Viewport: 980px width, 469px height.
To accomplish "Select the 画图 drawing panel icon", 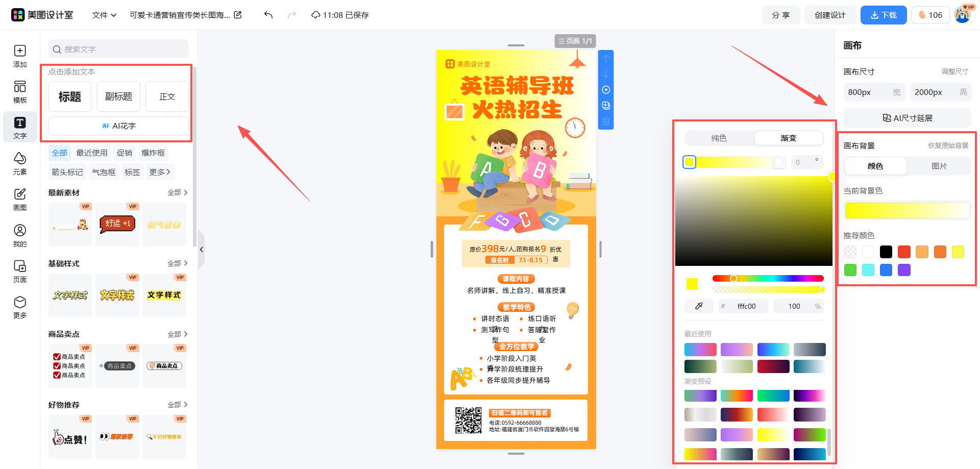I will click(x=19, y=199).
